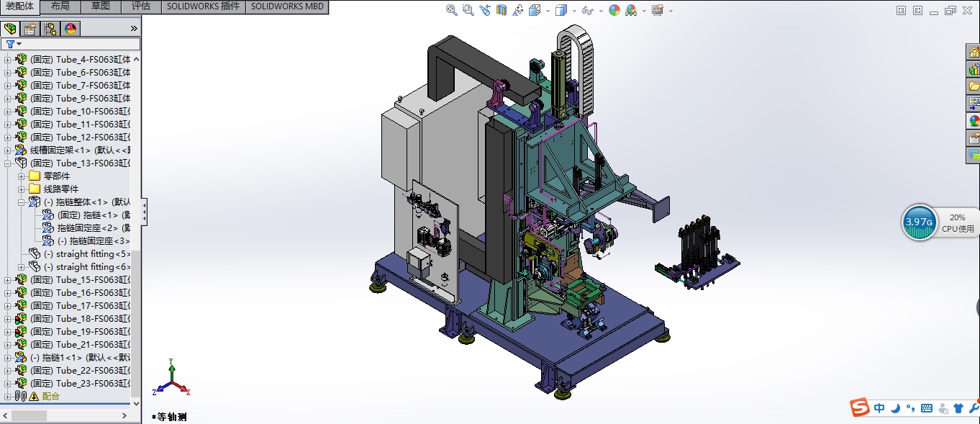Open the Edit Appearance color ball
The width and height of the screenshot is (980, 424).
coord(614,10)
